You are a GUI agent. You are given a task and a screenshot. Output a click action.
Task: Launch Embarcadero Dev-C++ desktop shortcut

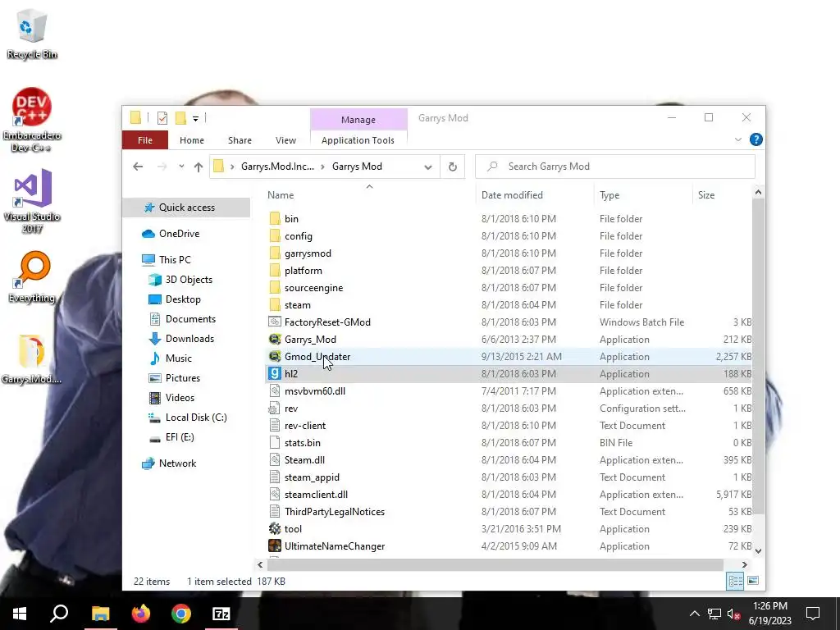click(x=32, y=120)
